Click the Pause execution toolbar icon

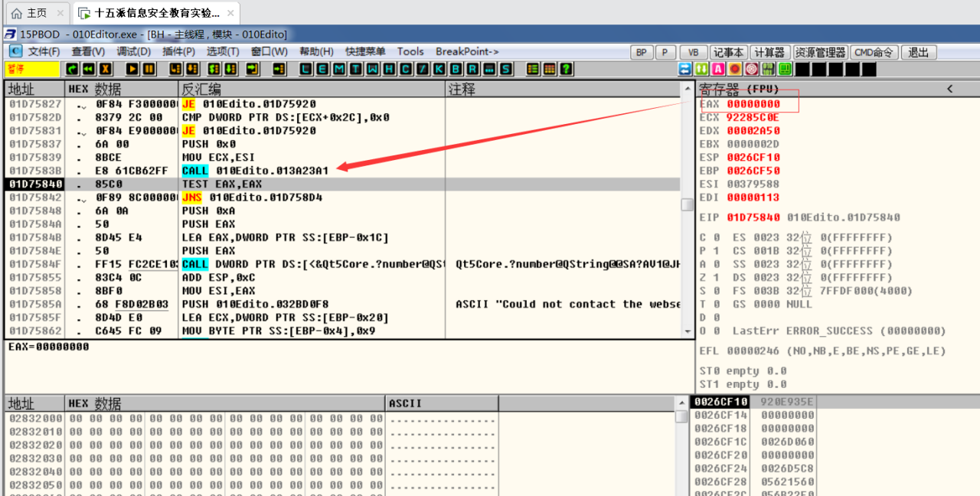(149, 69)
